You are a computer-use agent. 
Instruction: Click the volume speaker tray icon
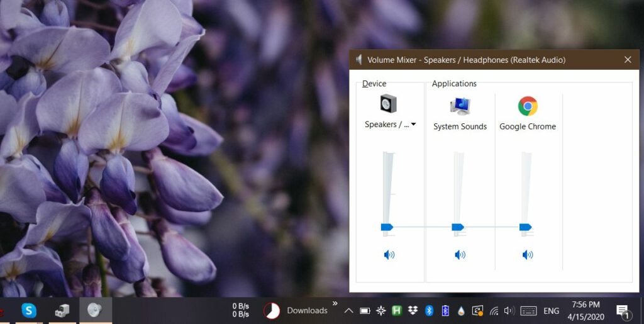509,311
